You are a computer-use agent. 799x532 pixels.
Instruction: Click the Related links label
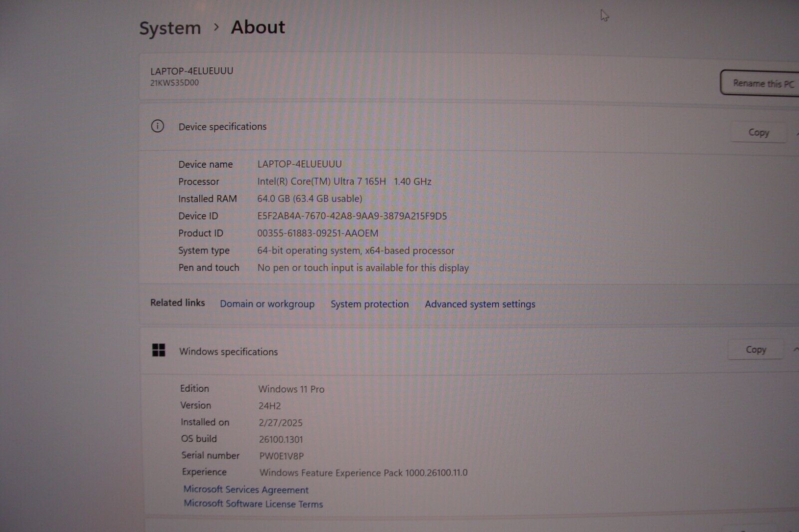(x=178, y=302)
